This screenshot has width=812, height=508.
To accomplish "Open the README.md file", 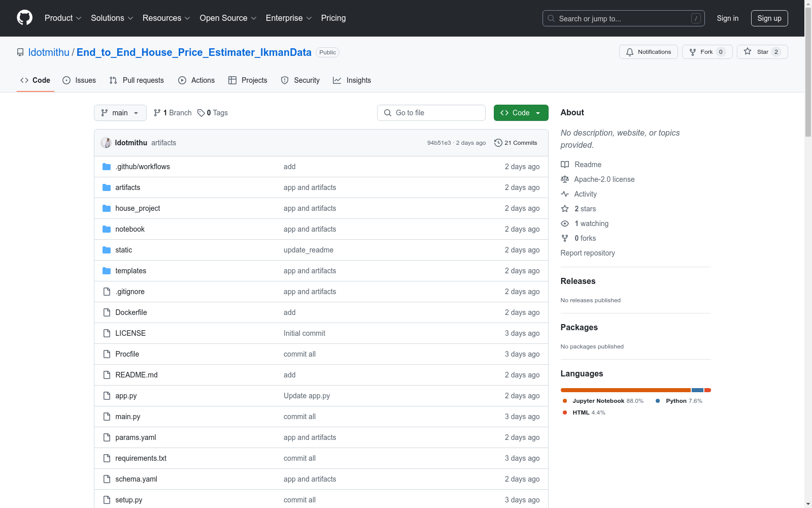I will tap(137, 375).
